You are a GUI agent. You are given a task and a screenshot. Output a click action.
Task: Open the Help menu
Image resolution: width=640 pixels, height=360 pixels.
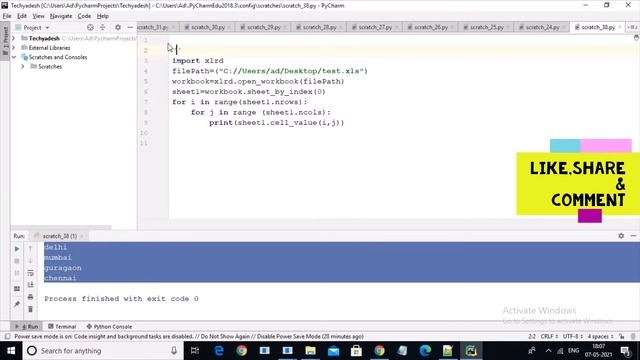pyautogui.click(x=102, y=16)
